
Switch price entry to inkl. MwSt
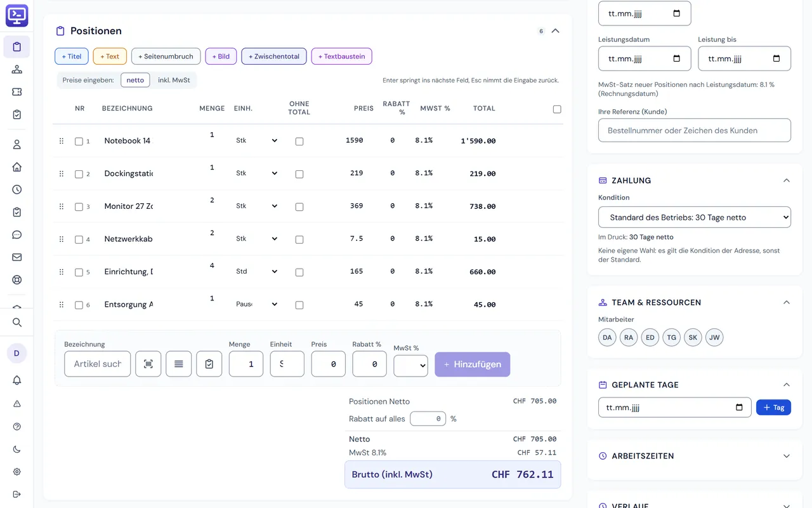pyautogui.click(x=174, y=80)
